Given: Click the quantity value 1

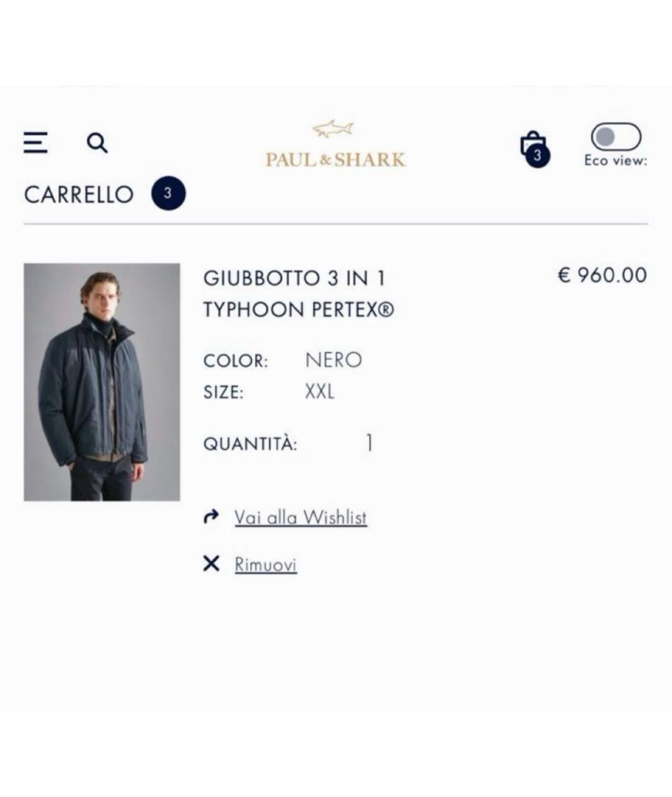Looking at the screenshot, I should 370,443.
